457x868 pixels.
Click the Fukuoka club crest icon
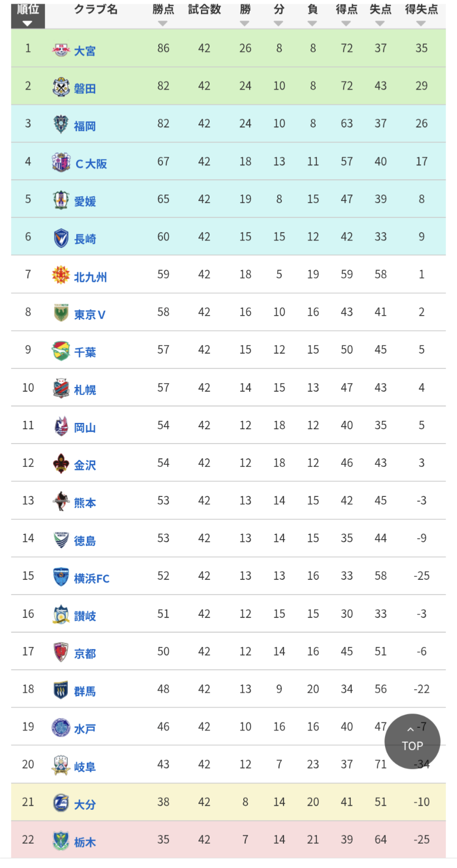pos(61,125)
